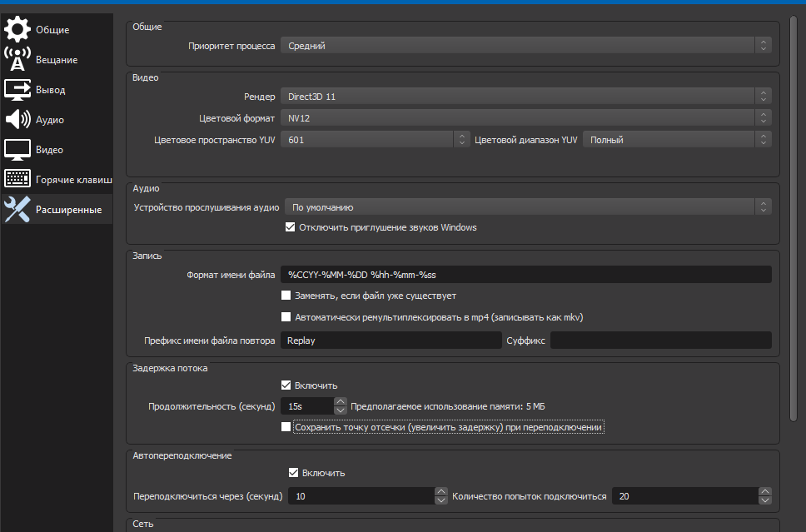806x532 pixels.
Task: Click the broadcast antenna icon for Вещание
Action: click(17, 59)
